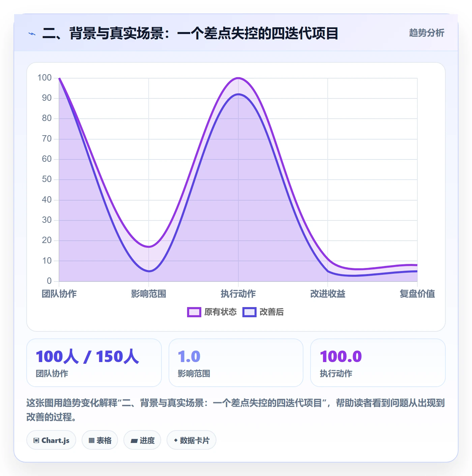The height and width of the screenshot is (476, 472).
Task: Click the square icon in the Chart.js tag
Action: [36, 440]
